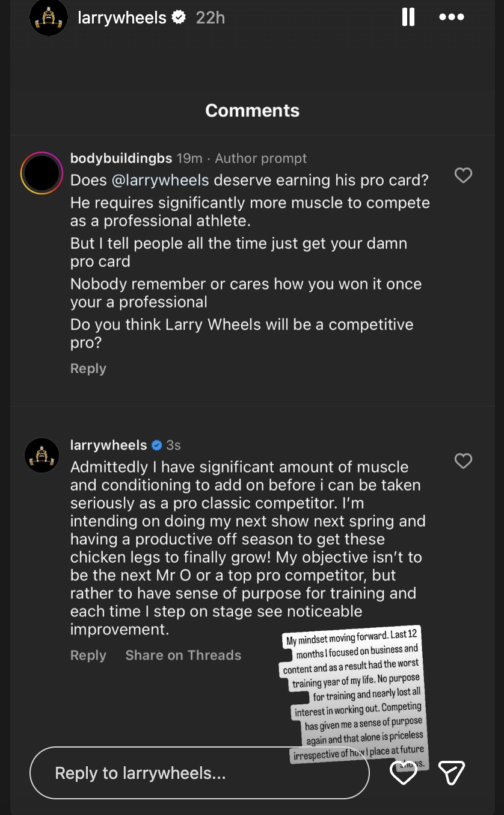Open larrywheels profile picture in the story header
Screen dimensions: 504x815
49,17
